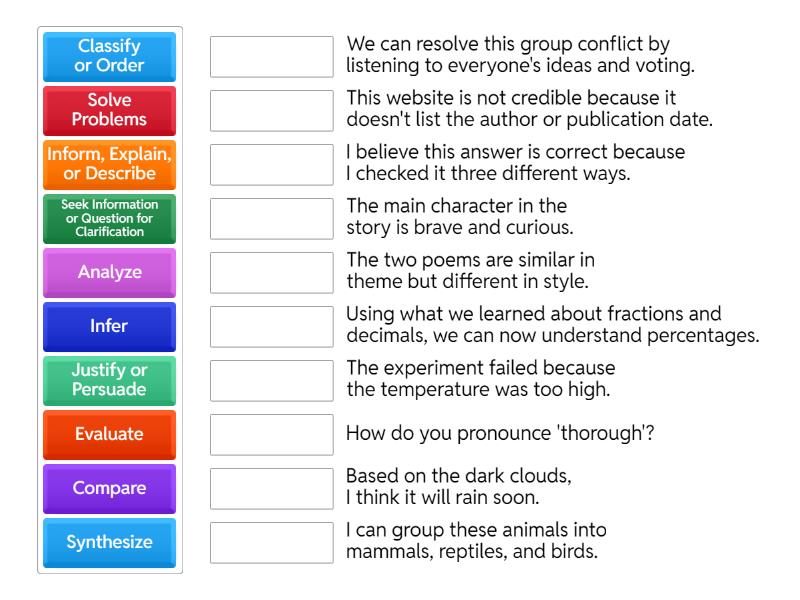Select the purple 'Compare' tile
Image resolution: width=800 pixels, height=600 pixels.
click(110, 489)
